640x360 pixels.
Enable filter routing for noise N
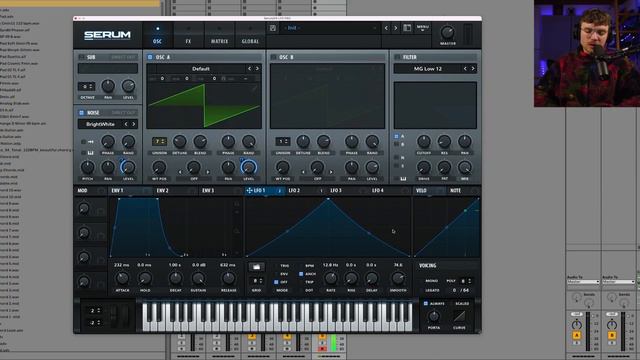396,157
